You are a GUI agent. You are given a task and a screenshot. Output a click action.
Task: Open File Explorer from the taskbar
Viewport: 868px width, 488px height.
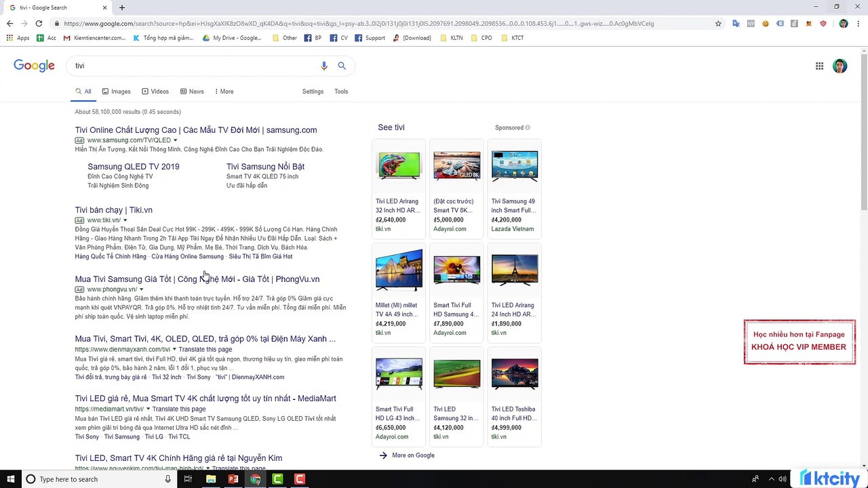pyautogui.click(x=211, y=479)
